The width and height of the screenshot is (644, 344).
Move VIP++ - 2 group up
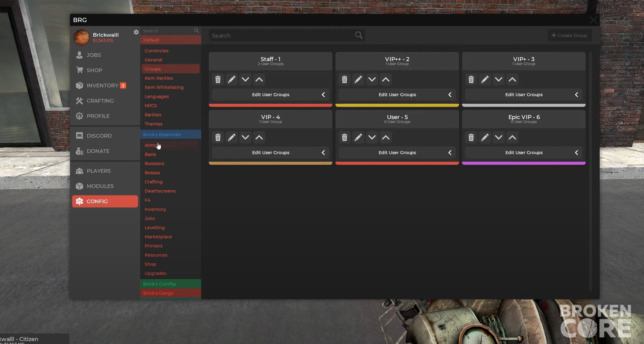(386, 80)
